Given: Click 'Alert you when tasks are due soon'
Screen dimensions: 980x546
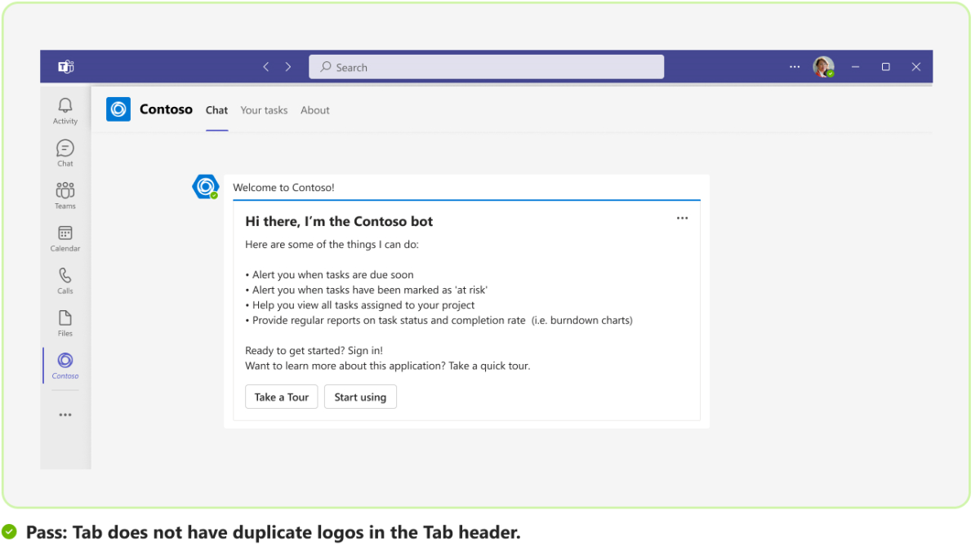Looking at the screenshot, I should click(329, 275).
